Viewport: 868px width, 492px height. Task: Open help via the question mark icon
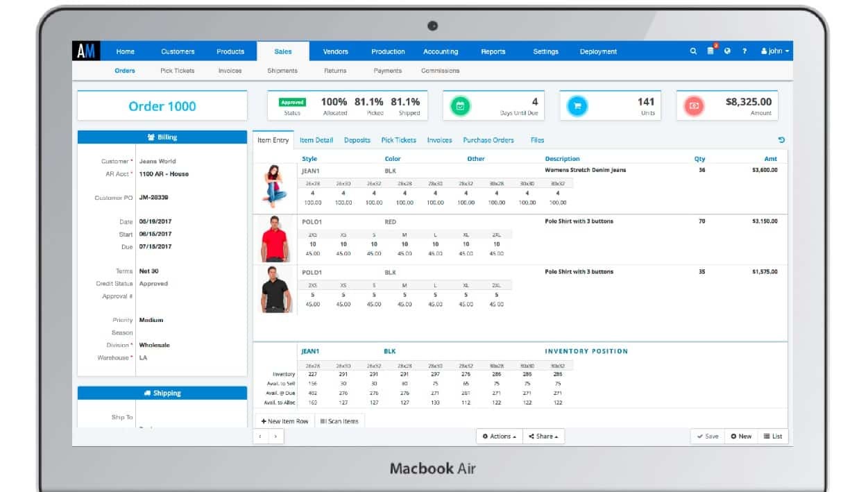[743, 51]
